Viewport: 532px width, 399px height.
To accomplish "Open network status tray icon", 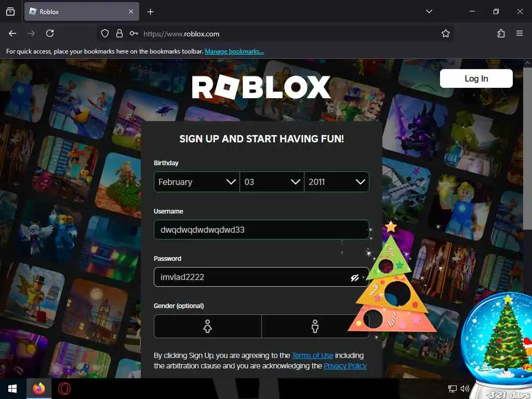I will (453, 389).
